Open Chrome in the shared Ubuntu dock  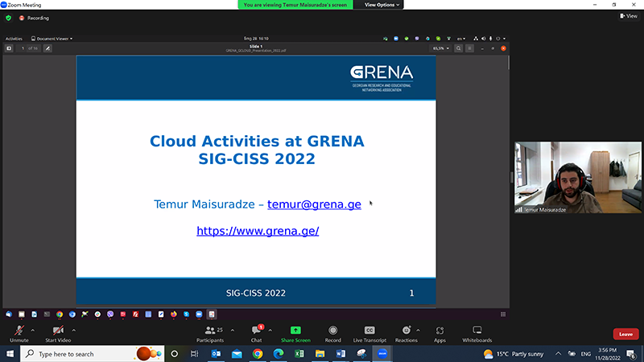click(60, 315)
